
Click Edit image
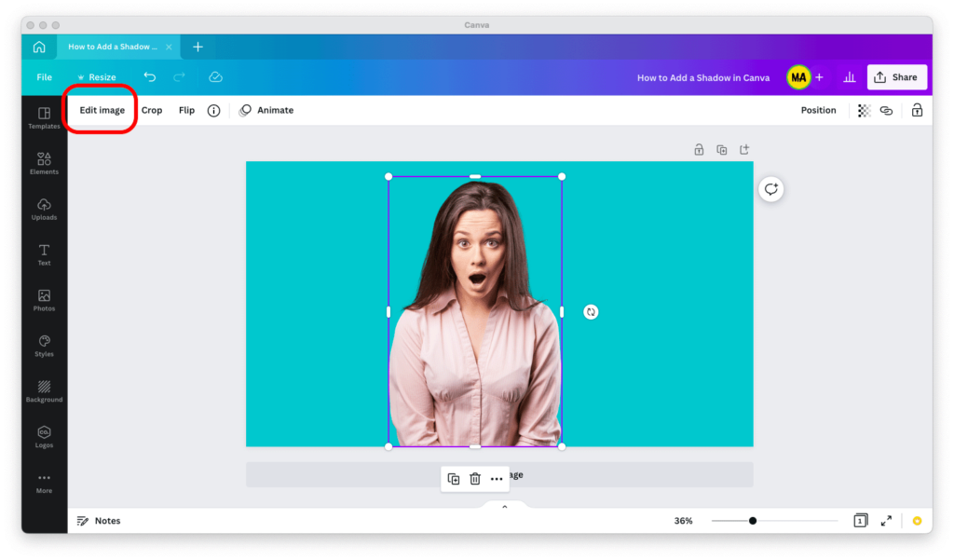coord(102,110)
